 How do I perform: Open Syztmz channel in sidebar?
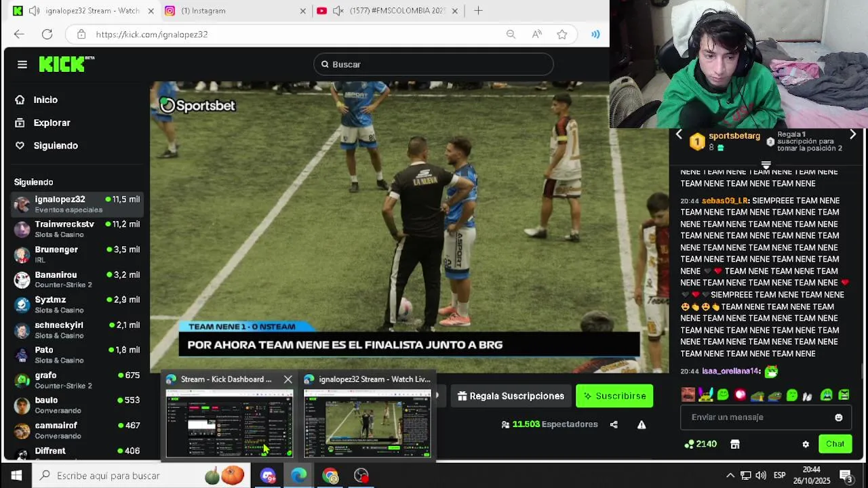(77, 304)
